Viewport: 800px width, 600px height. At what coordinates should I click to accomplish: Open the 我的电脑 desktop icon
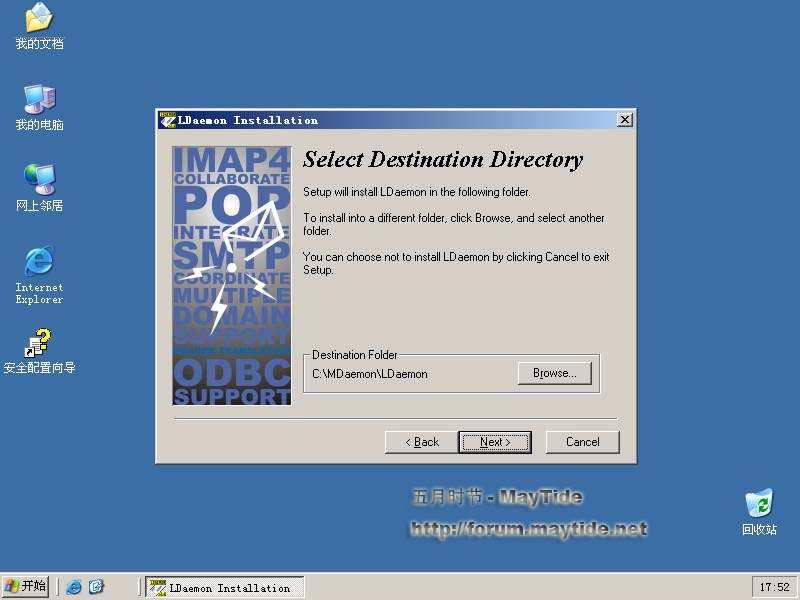(x=39, y=100)
